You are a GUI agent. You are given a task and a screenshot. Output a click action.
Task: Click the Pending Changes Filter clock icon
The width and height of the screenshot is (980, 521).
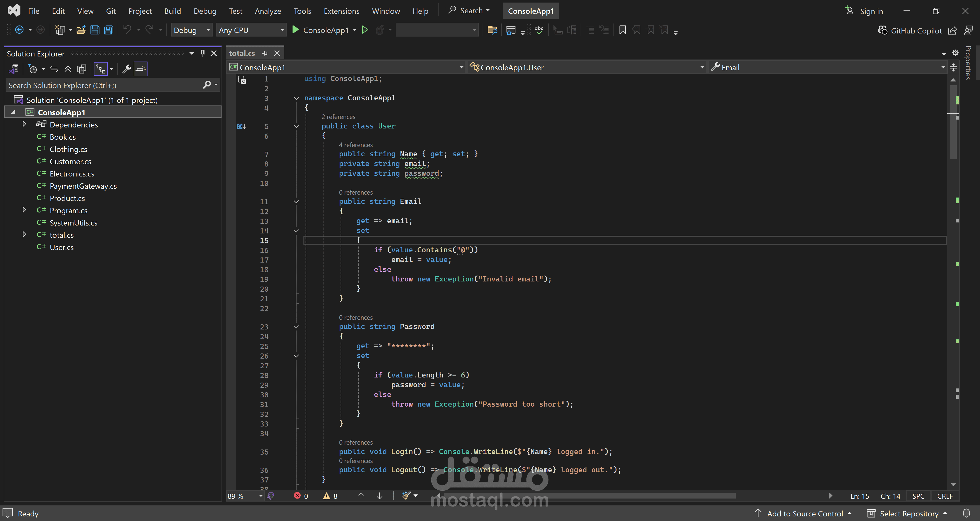[33, 69]
